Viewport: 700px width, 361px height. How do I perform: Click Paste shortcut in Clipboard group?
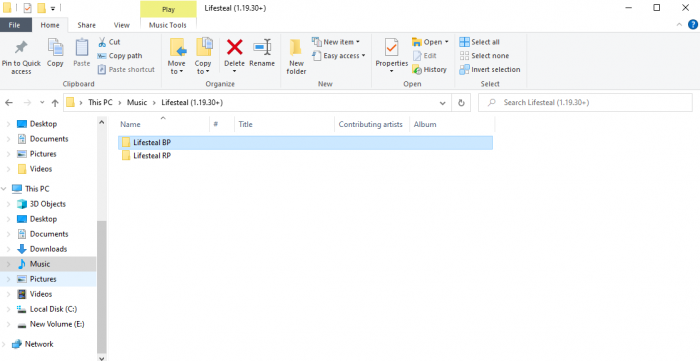pyautogui.click(x=126, y=69)
